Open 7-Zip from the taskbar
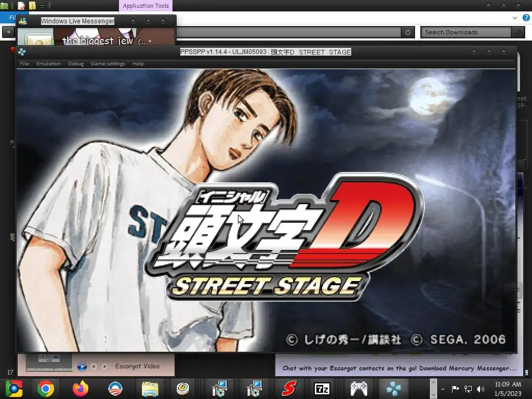532x399 pixels. tap(322, 389)
